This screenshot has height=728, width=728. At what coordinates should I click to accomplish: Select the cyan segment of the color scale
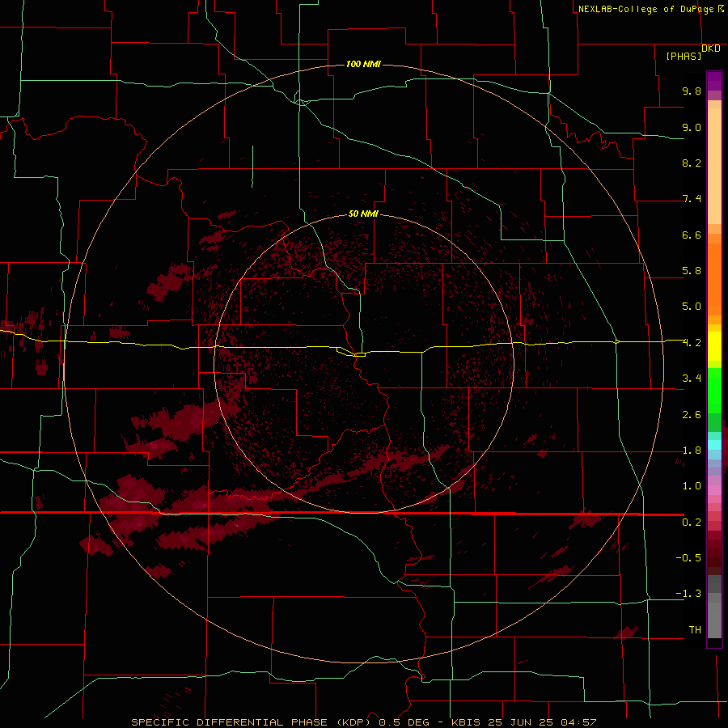coord(714,445)
